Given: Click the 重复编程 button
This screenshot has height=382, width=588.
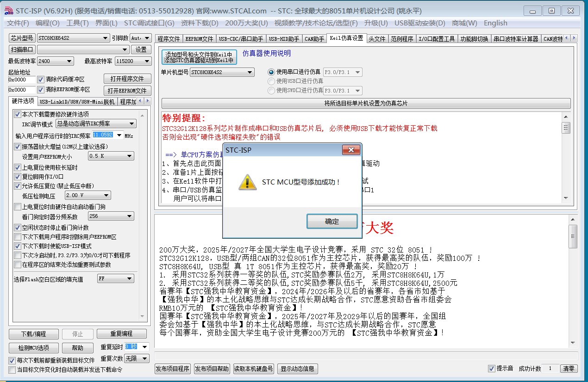Looking at the screenshot, I should click(x=121, y=333).
